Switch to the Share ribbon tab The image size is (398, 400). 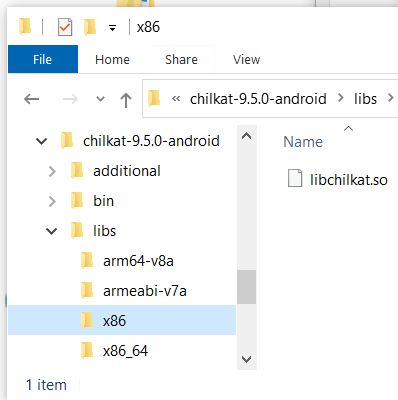click(181, 60)
